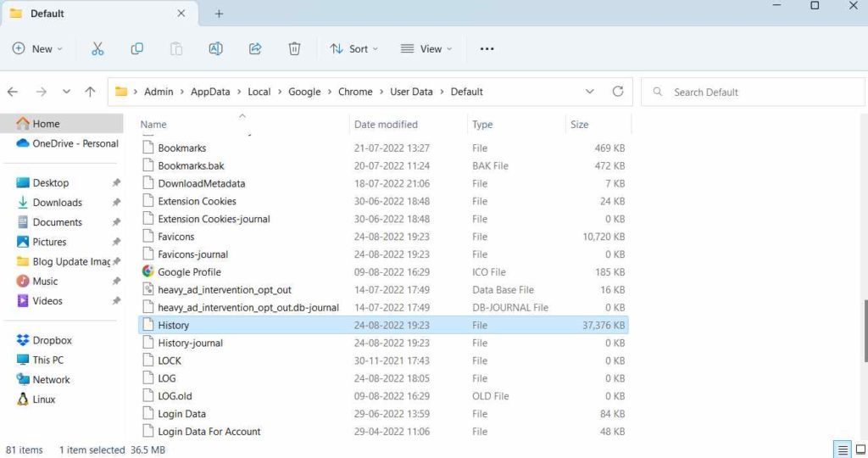Select the Extension Cookies file
The width and height of the screenshot is (868, 458).
click(383, 201)
